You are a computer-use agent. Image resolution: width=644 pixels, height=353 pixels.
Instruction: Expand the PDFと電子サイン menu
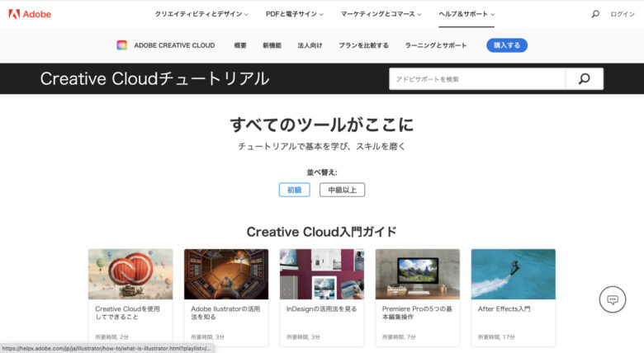(295, 14)
